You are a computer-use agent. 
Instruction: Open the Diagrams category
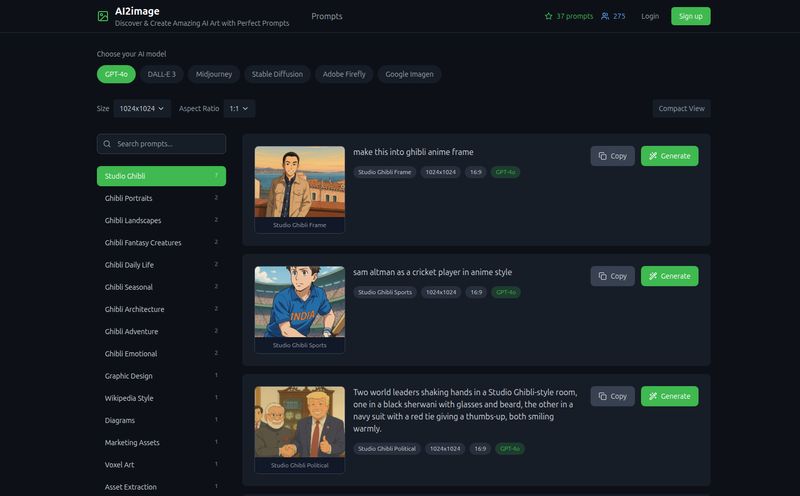point(161,420)
